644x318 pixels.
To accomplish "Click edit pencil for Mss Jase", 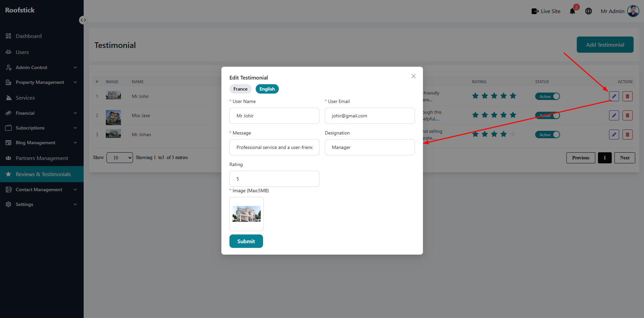I will point(614,115).
